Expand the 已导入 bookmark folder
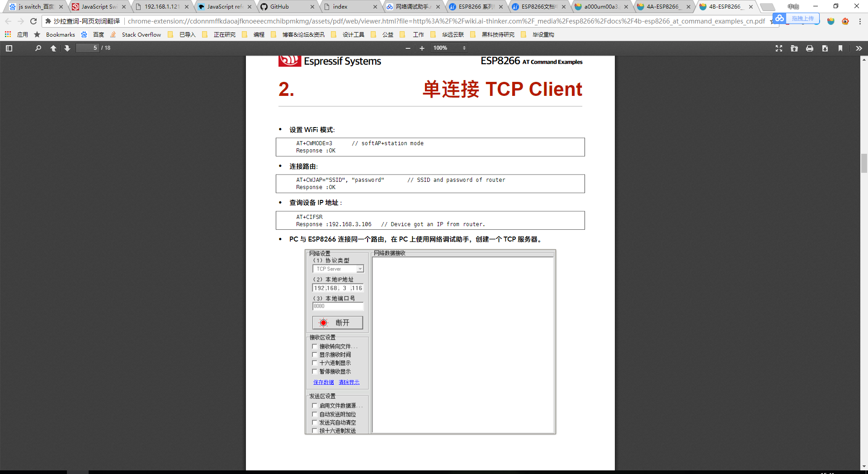868x474 pixels. 183,34
